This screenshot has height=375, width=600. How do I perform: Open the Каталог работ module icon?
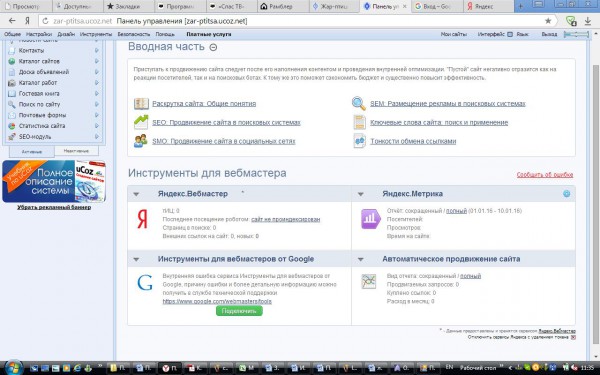coord(12,83)
